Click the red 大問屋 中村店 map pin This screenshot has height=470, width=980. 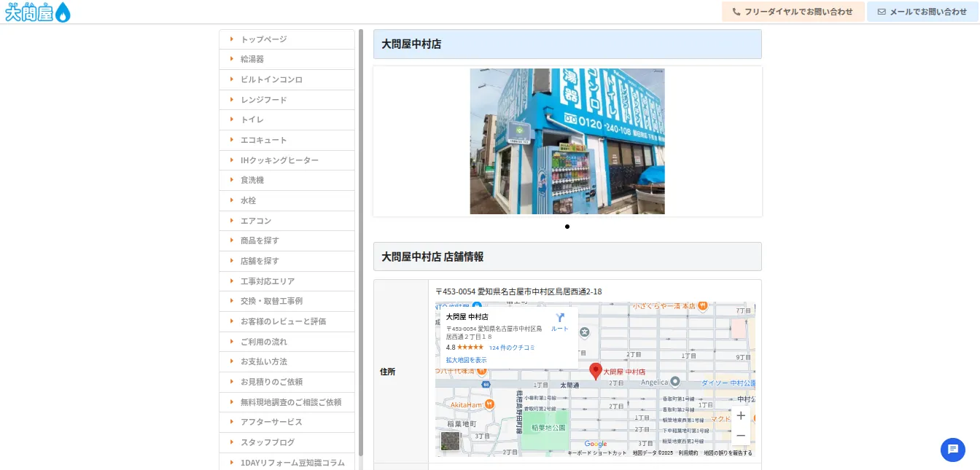596,371
